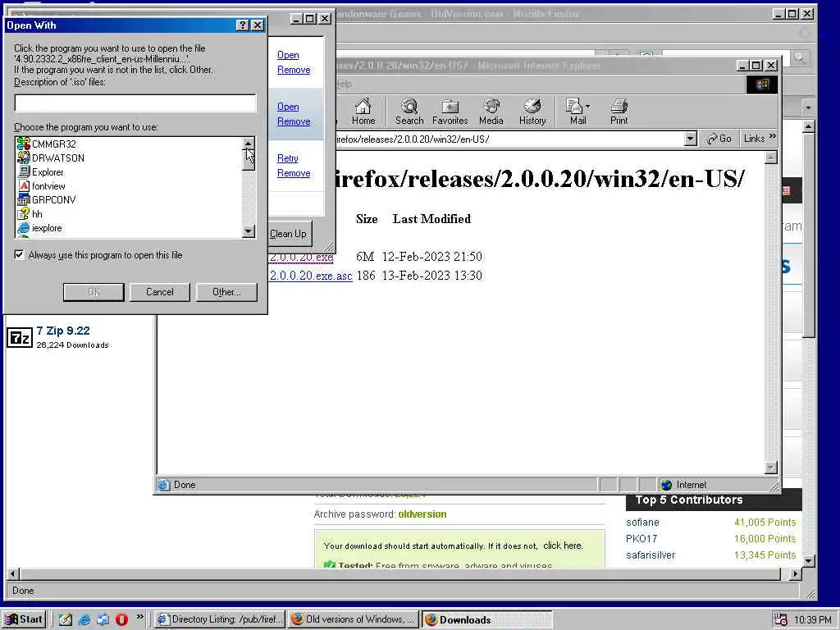Click the 7 Zip 9.22 title link
Image resolution: width=840 pixels, height=630 pixels.
[x=63, y=331]
